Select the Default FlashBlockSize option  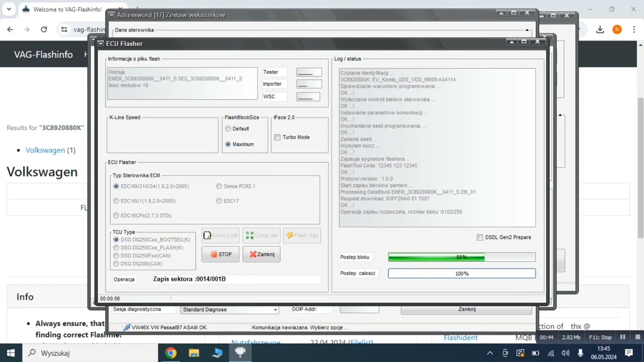click(x=228, y=129)
